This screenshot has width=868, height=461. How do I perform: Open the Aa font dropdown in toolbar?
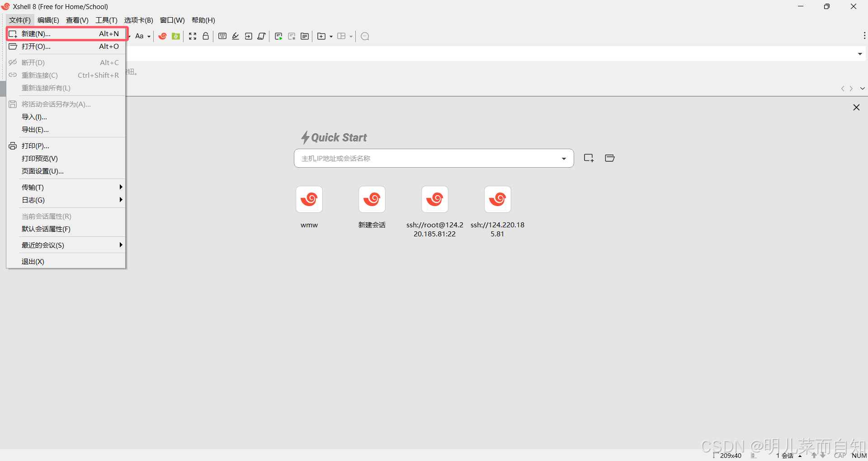click(142, 36)
